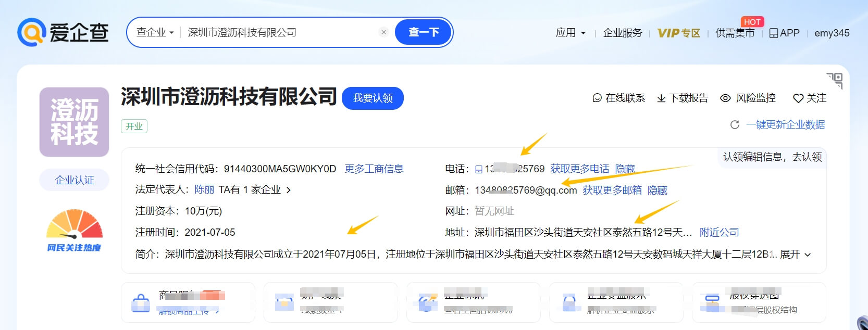Click the 爱企查 logo
Viewport: 868px width, 330px height.
tap(63, 32)
